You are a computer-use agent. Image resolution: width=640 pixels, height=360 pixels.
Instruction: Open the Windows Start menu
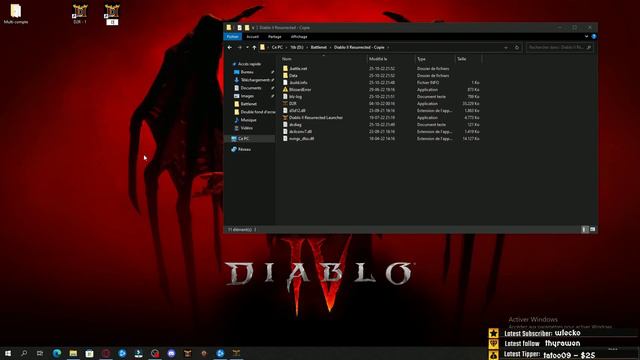8,353
